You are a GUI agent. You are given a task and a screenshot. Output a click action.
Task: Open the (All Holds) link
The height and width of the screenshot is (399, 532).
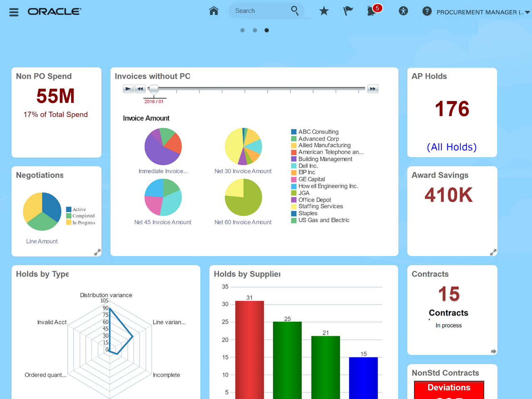tap(452, 147)
